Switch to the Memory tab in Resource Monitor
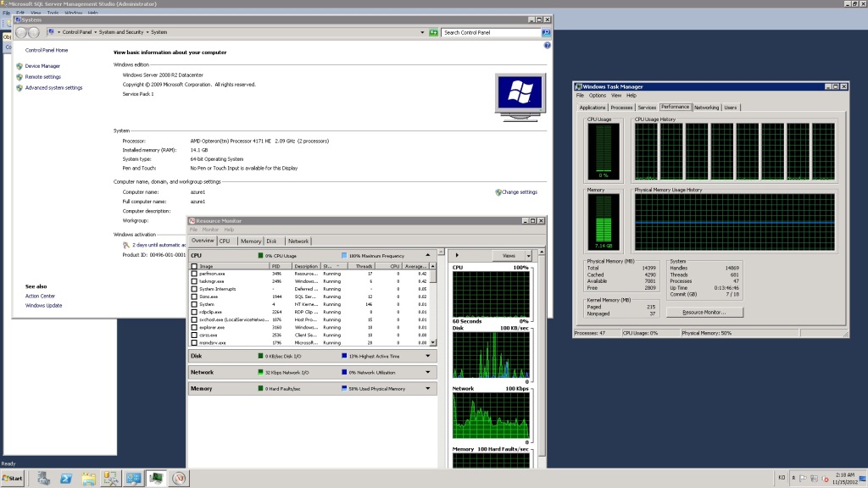Viewport: 868px width, 488px height. point(251,241)
